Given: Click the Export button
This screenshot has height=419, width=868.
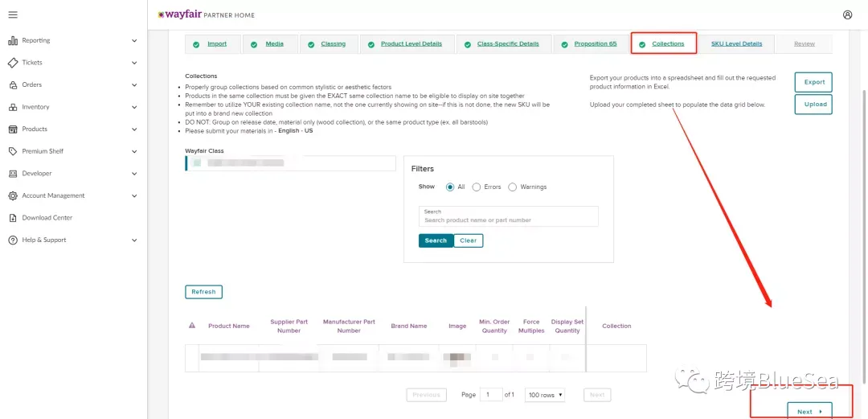Looking at the screenshot, I should 813,82.
